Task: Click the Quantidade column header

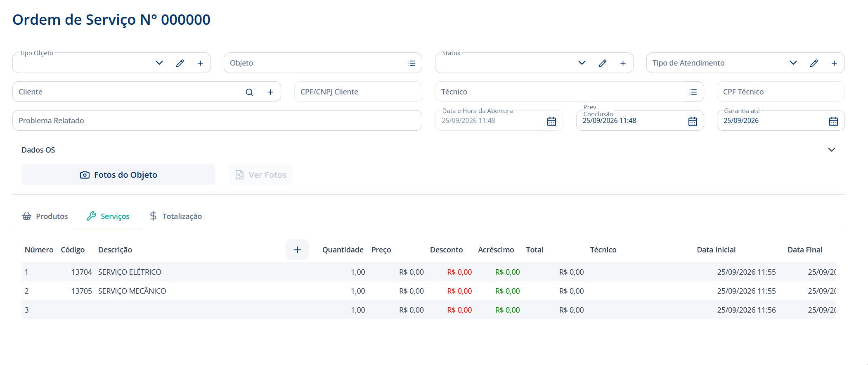Action: click(343, 250)
